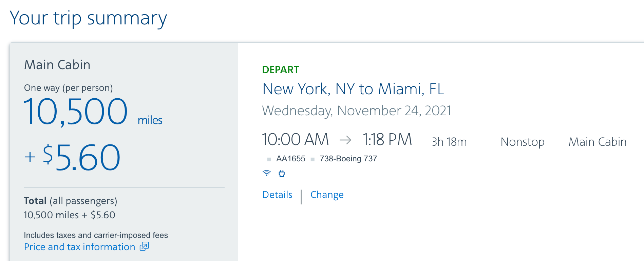The image size is (644, 261).
Task: Click the 10:00 AM departure time
Action: 295,140
